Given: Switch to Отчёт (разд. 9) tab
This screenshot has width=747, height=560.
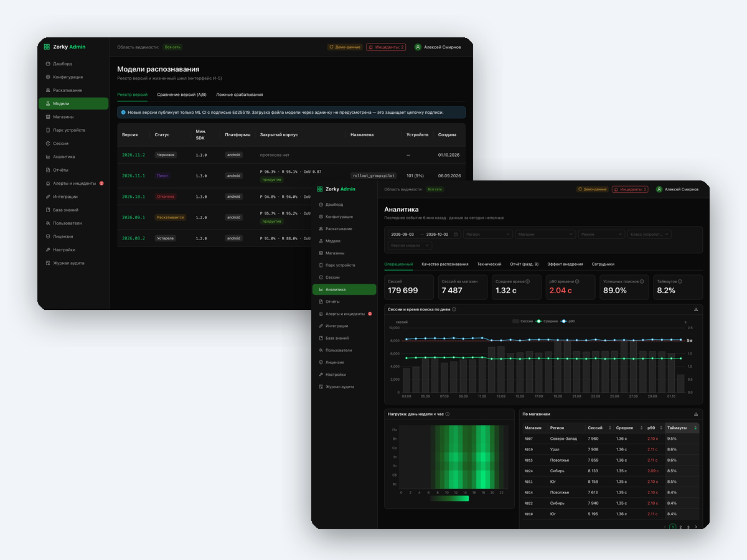Looking at the screenshot, I should pyautogui.click(x=524, y=264).
